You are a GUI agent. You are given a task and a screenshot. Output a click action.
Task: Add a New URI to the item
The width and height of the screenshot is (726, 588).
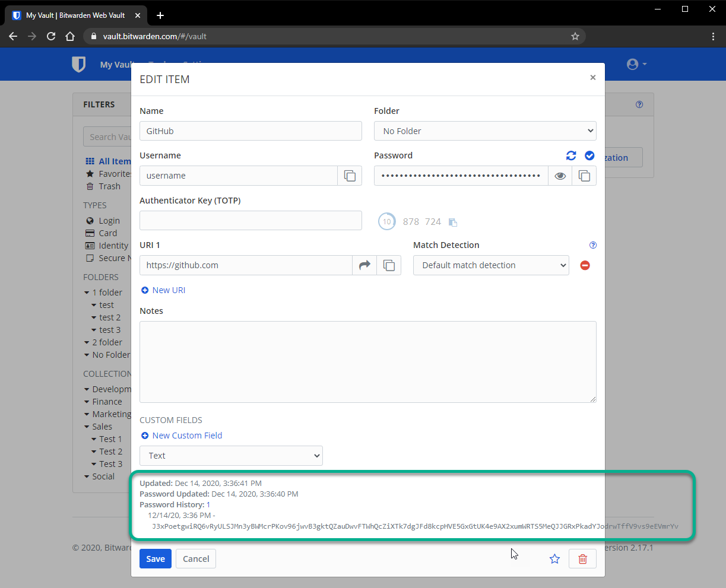tap(163, 290)
